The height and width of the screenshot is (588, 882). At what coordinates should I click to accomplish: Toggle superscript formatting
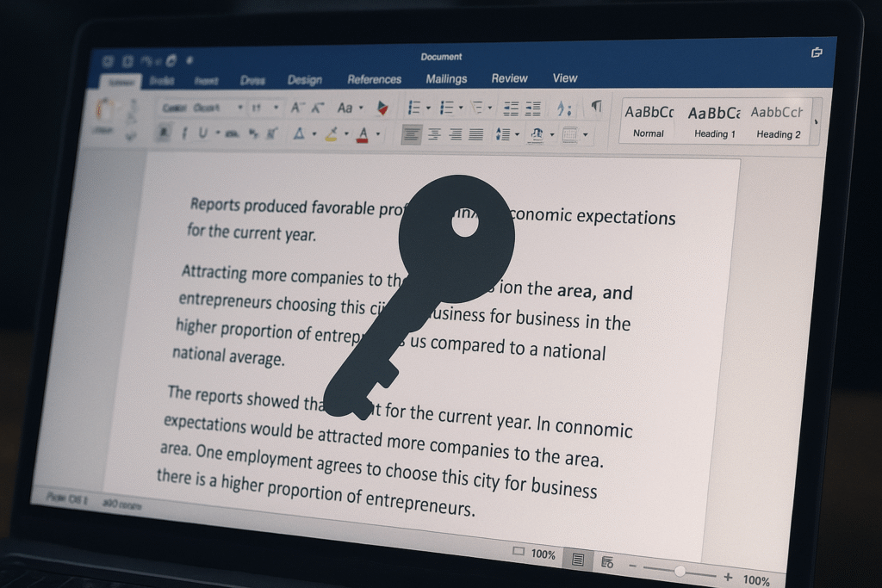[271, 133]
